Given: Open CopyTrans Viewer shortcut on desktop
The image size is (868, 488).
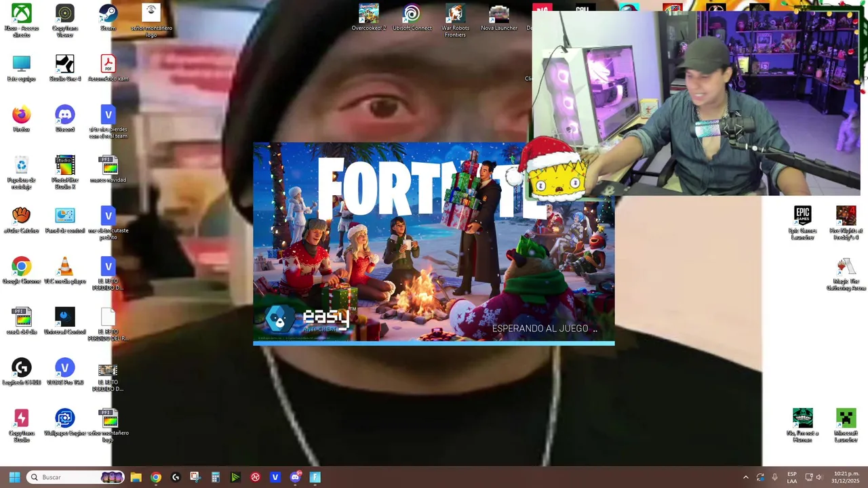Looking at the screenshot, I should point(65,20).
